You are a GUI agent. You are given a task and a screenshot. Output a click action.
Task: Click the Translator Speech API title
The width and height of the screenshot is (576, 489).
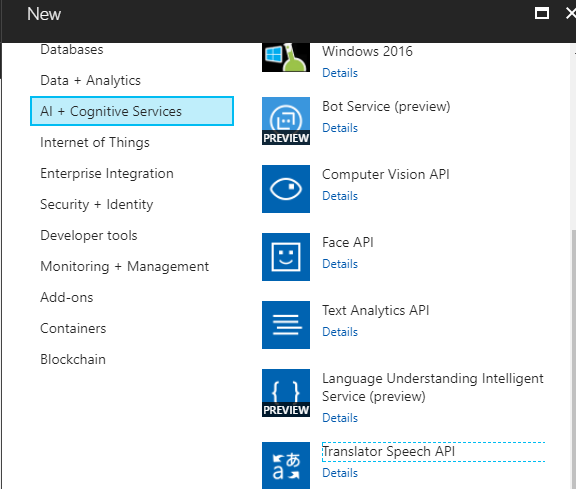(x=388, y=452)
